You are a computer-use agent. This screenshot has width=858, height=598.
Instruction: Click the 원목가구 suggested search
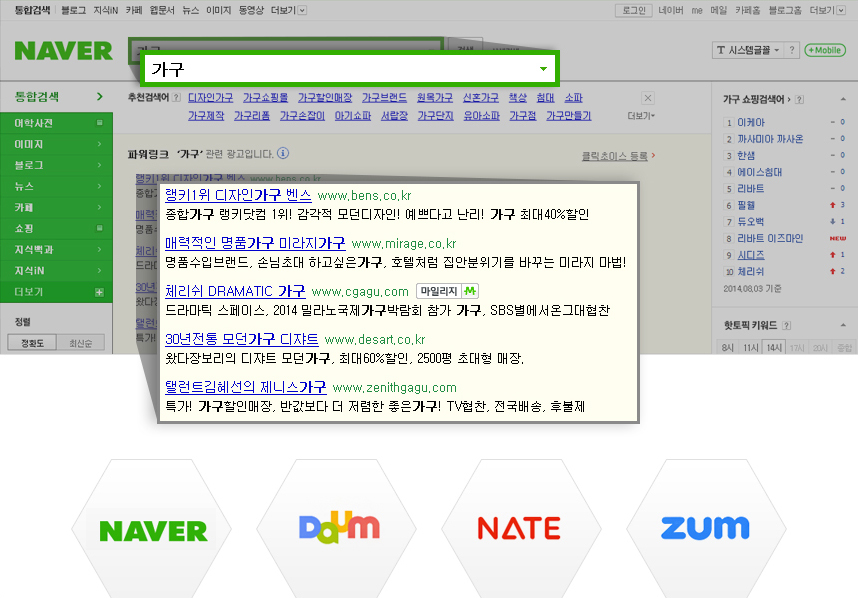(x=434, y=97)
